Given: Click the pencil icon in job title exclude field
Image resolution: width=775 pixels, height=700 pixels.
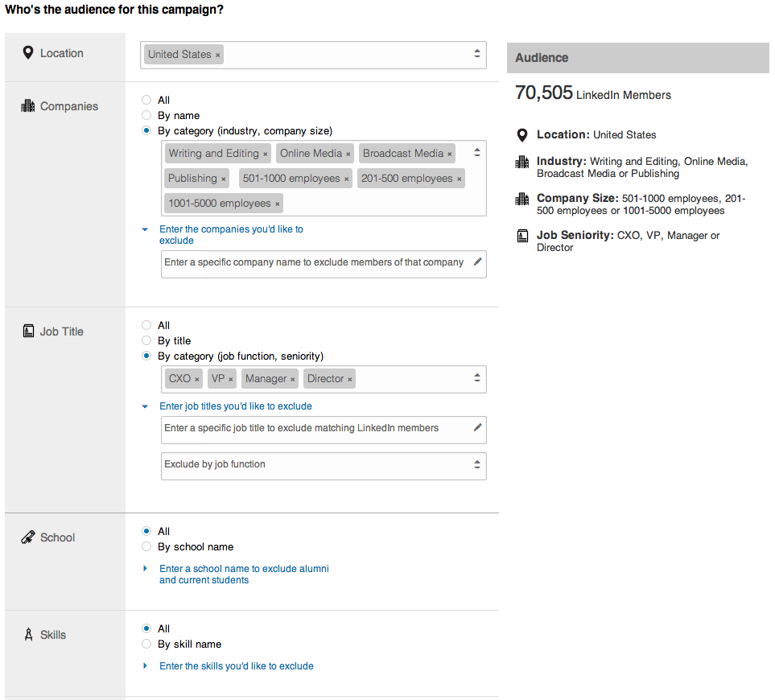Looking at the screenshot, I should point(477,428).
